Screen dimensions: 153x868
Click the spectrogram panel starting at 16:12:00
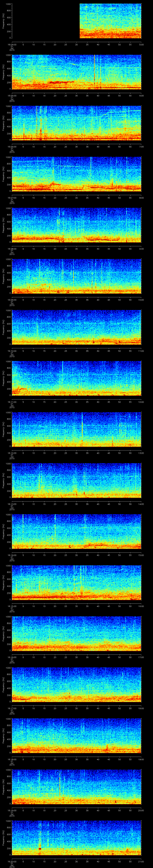pyautogui.click(x=77, y=429)
